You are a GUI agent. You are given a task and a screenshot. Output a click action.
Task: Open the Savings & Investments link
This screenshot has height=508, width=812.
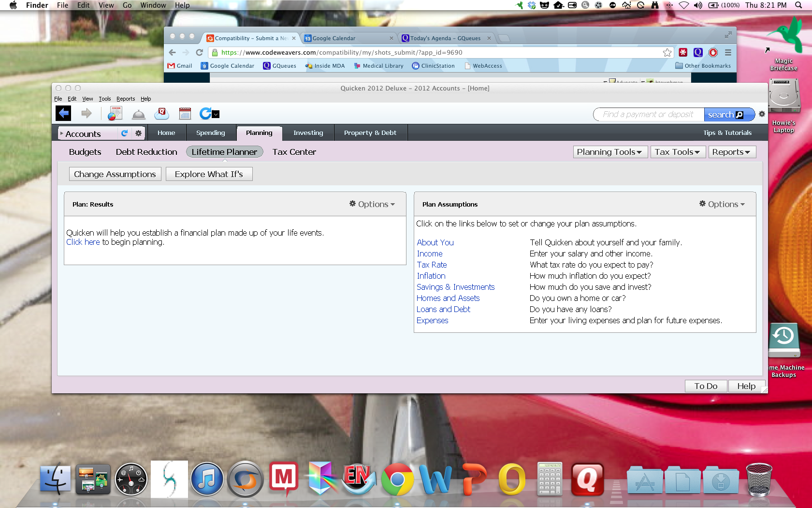coord(455,287)
